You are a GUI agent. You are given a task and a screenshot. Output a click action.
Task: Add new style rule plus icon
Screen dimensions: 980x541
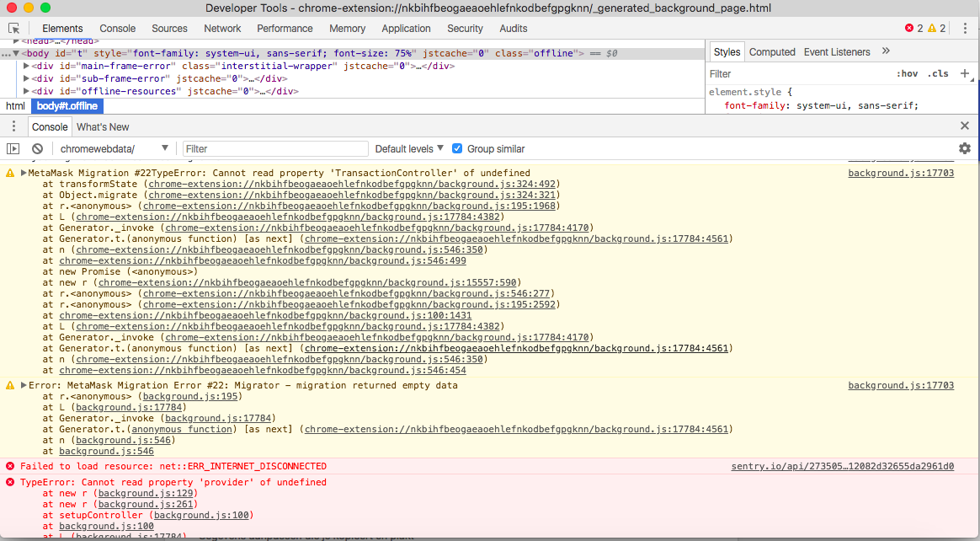965,74
